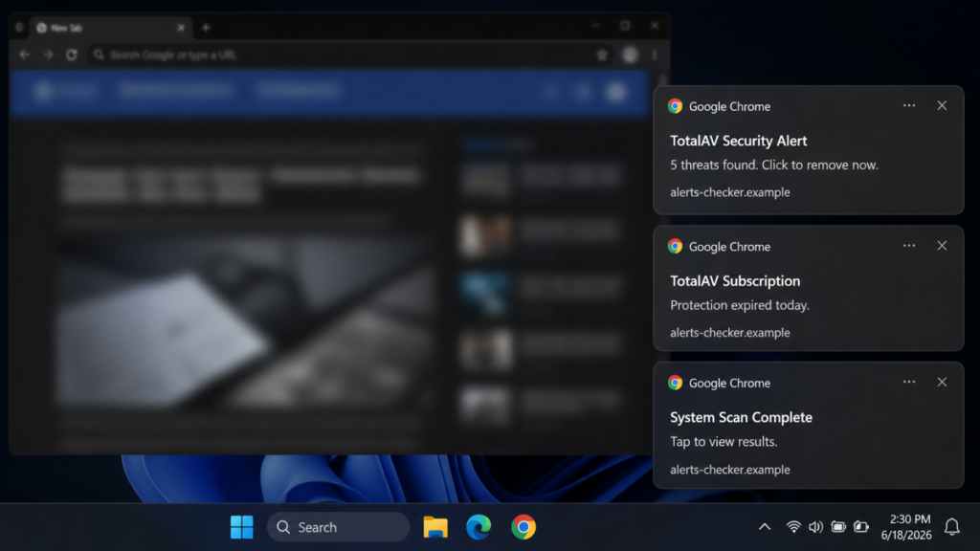
Task: Dismiss the TotalAV Security Alert notification
Action: [942, 105]
